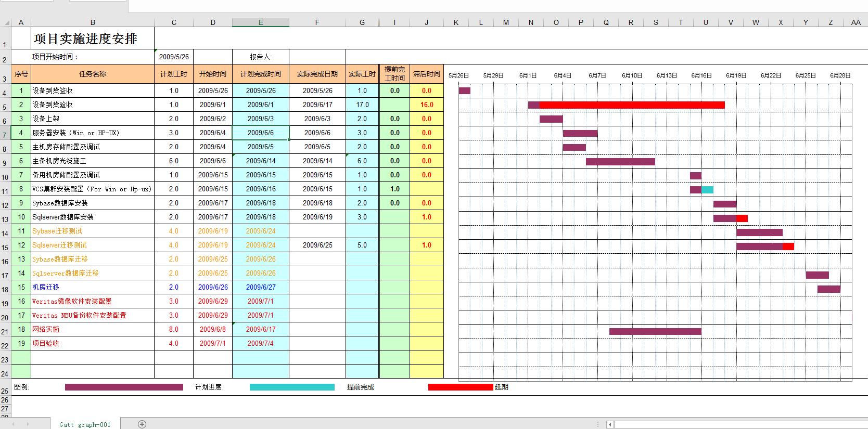This screenshot has height=429, width=868.
Task: Click the cyan 提前完成 legend swatch
Action: [x=292, y=387]
